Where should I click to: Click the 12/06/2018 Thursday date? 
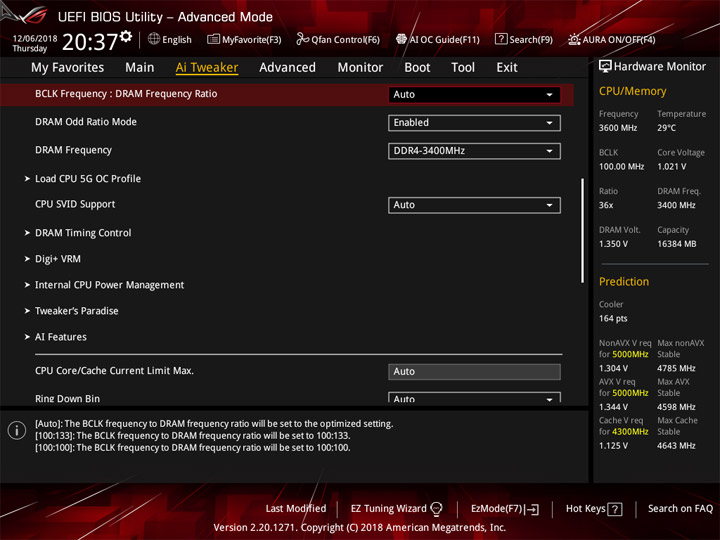(x=34, y=44)
